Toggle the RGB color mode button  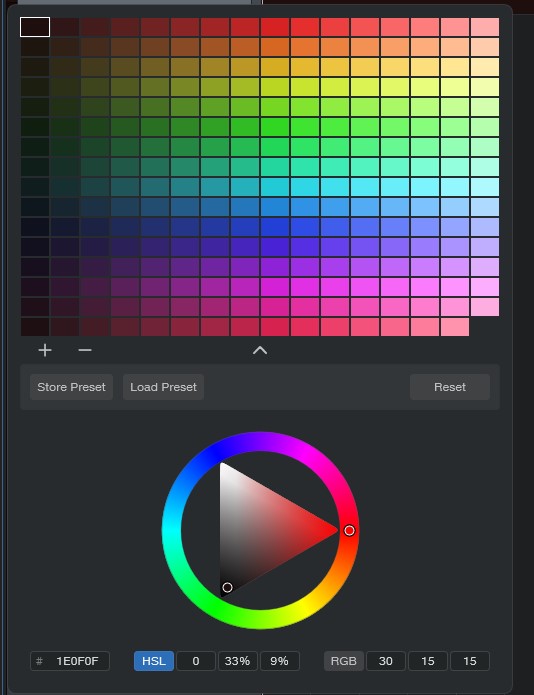tap(343, 661)
